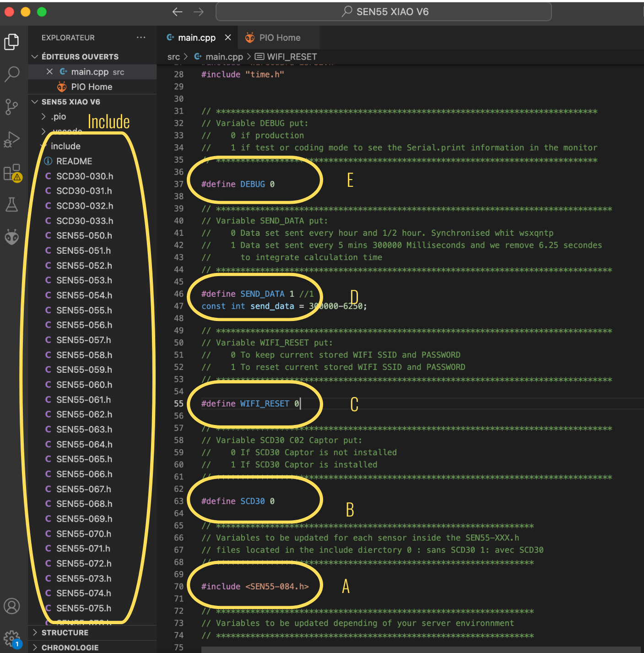This screenshot has height=653, width=644.
Task: Open the Testing flask icon
Action: (12, 205)
